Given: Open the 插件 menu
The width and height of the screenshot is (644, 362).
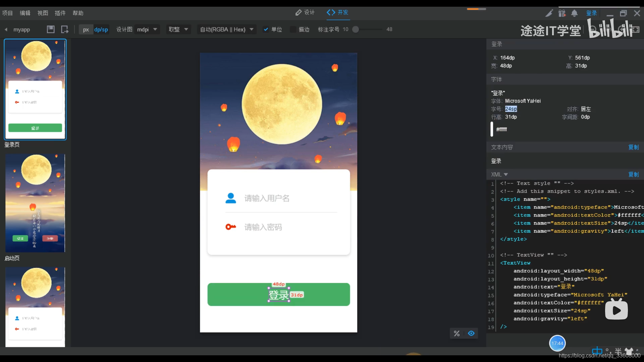Looking at the screenshot, I should pos(60,13).
